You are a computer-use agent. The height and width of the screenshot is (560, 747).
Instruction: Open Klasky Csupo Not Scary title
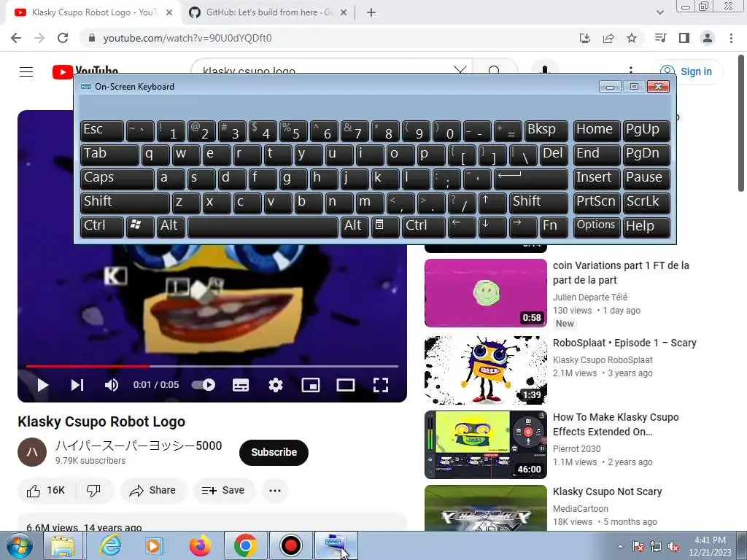608,491
